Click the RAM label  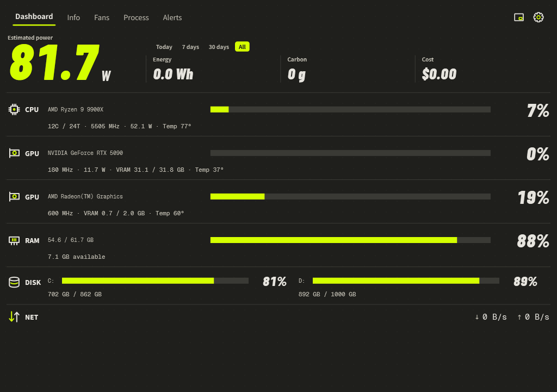click(32, 241)
